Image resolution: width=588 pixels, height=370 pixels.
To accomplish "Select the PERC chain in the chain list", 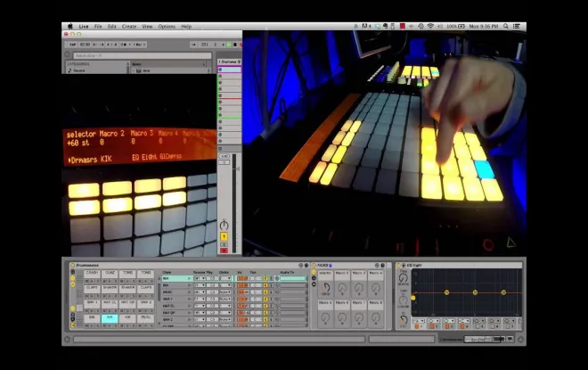I will tap(176, 292).
